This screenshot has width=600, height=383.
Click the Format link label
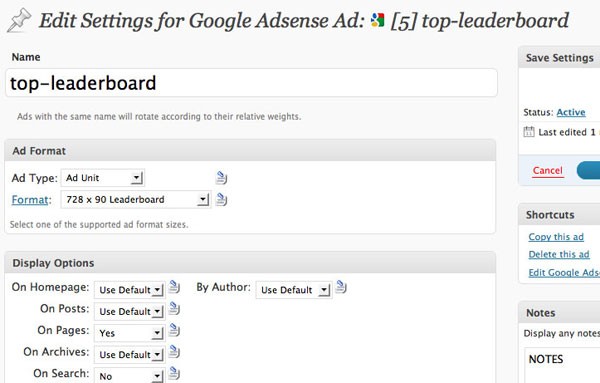tap(30, 200)
